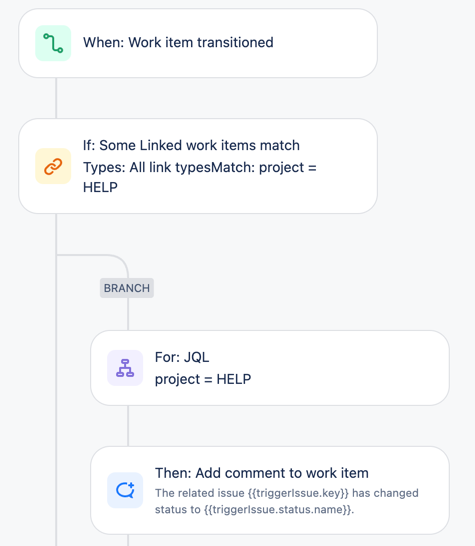Click connector line between trigger and If condition
Screen dimensions: 475x546
[x=56, y=98]
